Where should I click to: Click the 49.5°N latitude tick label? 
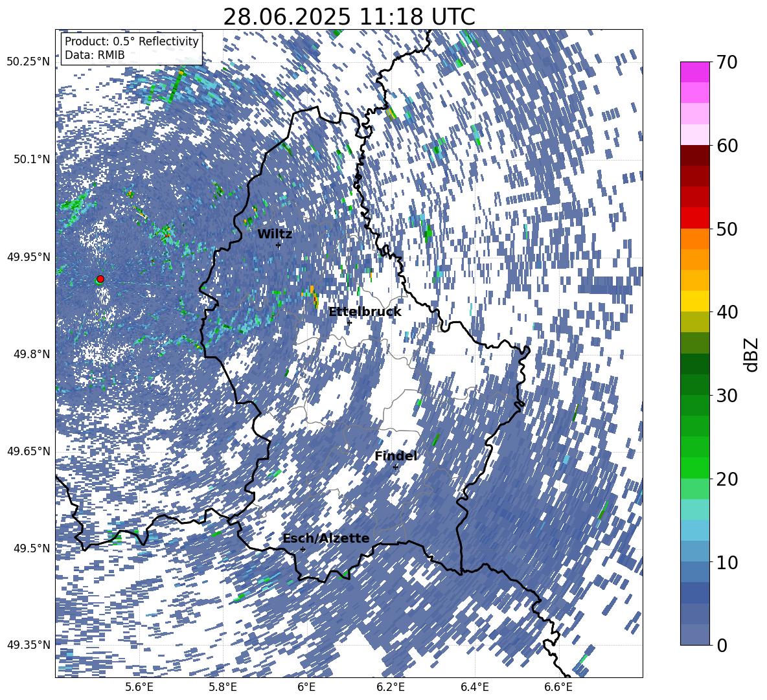click(31, 548)
